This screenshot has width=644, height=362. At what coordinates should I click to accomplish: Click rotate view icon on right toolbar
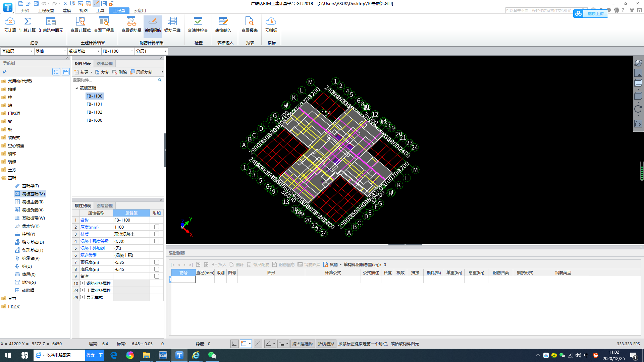638,109
